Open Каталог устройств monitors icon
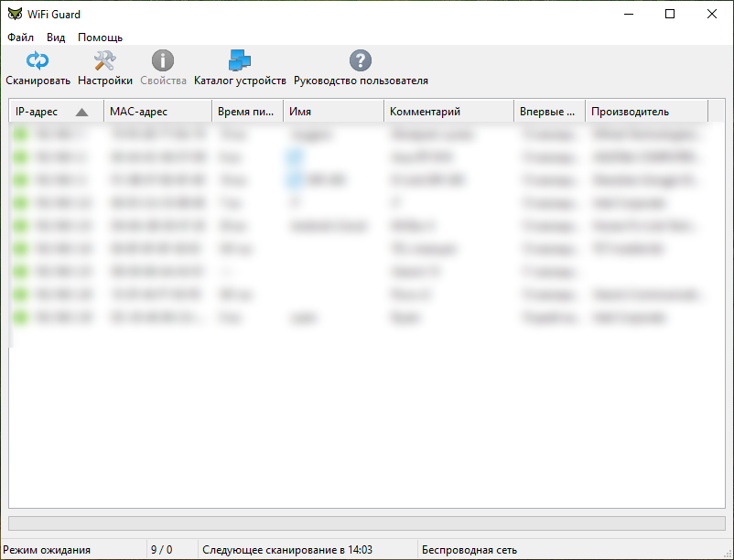 (240, 61)
